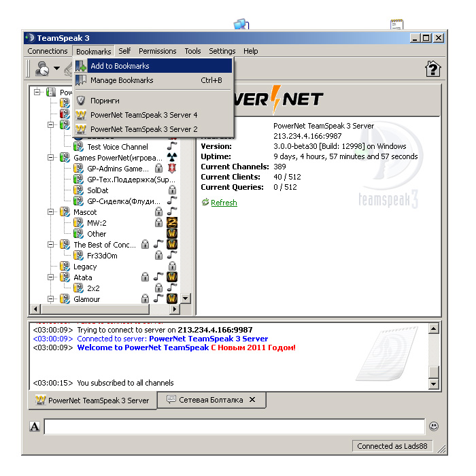476x476 pixels.
Task: Click the music note icon on Test Voice Channel
Action: (172, 146)
